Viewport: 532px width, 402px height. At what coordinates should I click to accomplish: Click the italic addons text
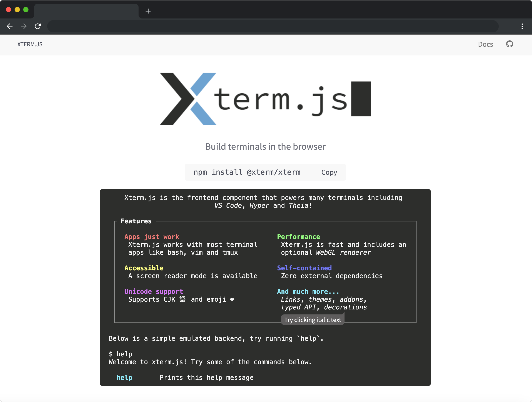351,299
